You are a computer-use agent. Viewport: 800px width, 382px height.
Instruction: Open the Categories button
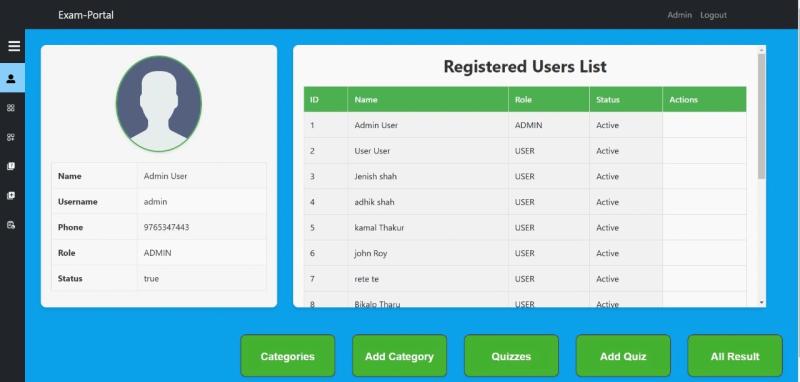pos(288,356)
